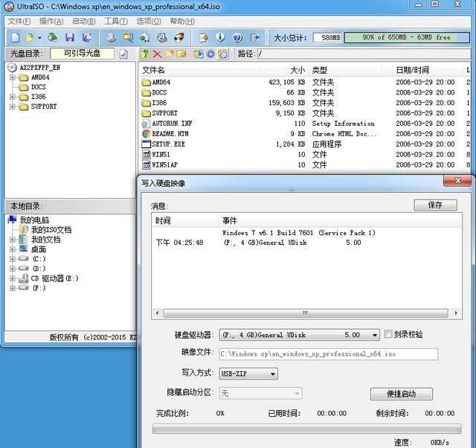The image size is (476, 448).
Task: Click the New image toolbar icon
Action: pos(16,38)
